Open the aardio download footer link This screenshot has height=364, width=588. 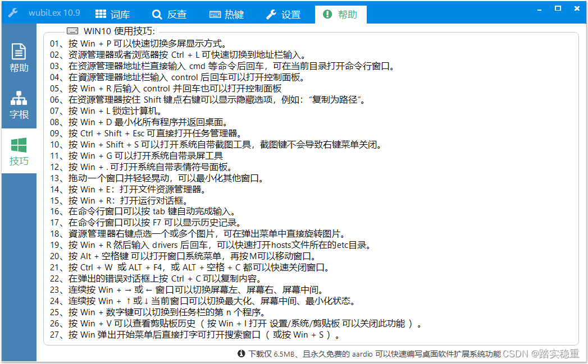point(375,354)
